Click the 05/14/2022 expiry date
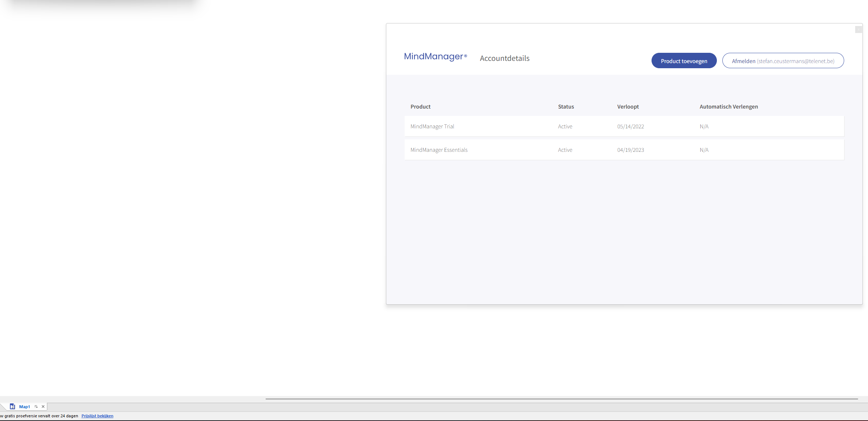The height and width of the screenshot is (421, 868). [x=630, y=127]
